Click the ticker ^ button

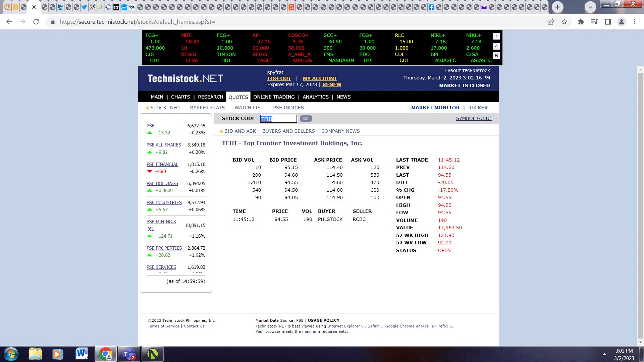[496, 46]
